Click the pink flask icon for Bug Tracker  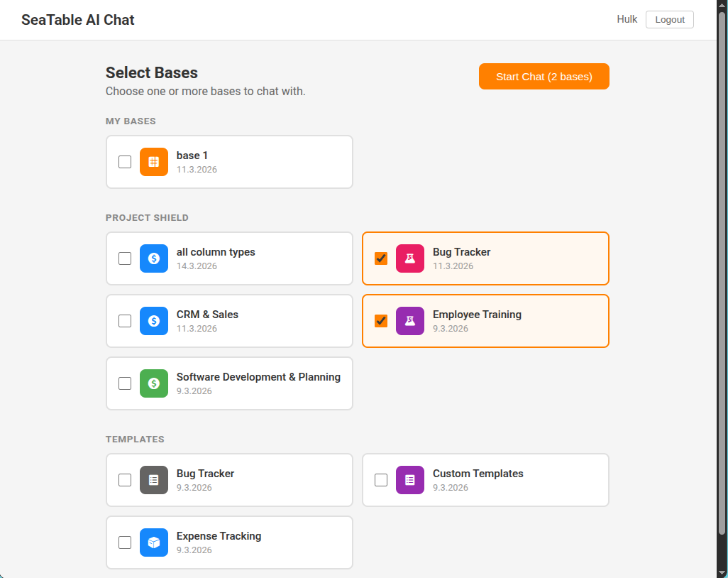(x=410, y=258)
